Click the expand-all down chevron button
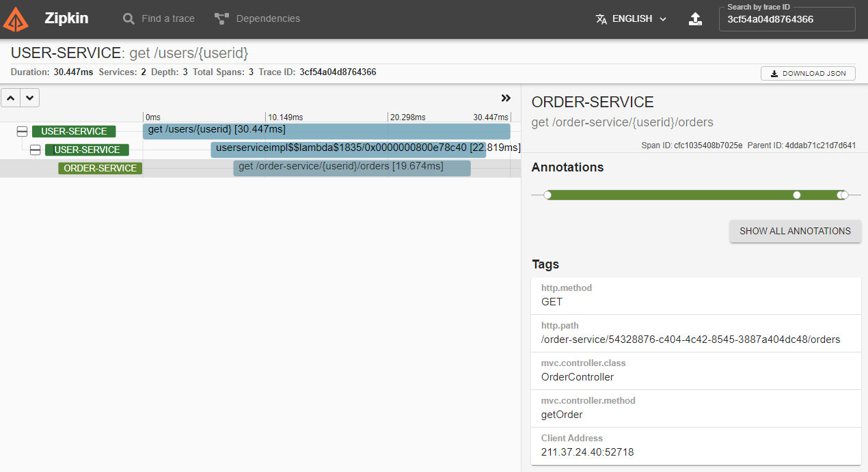The image size is (868, 472). [29, 98]
